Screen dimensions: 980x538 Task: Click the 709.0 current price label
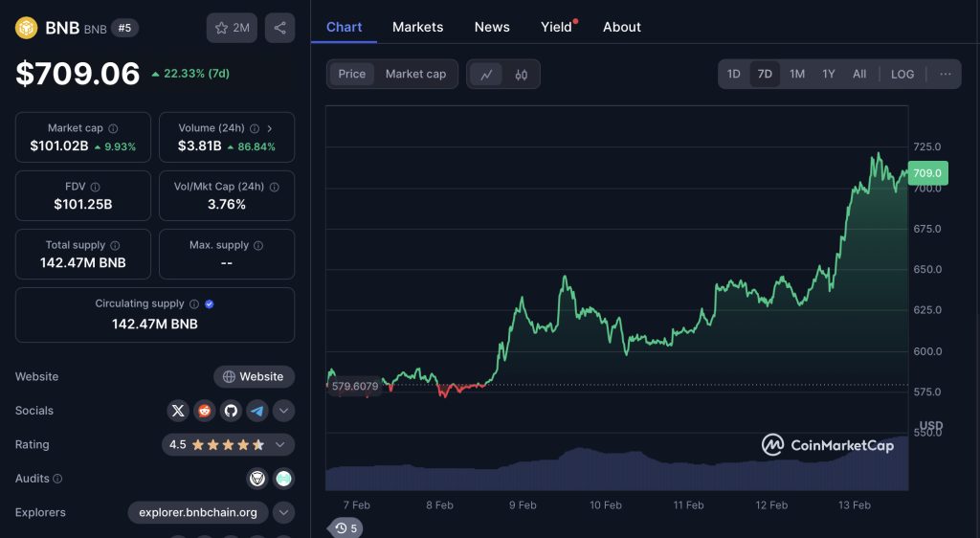[x=927, y=173]
